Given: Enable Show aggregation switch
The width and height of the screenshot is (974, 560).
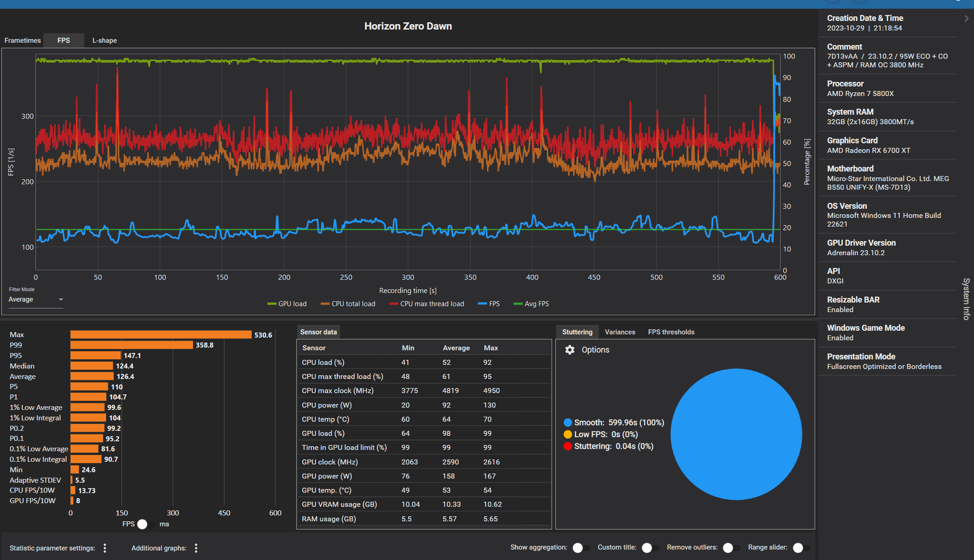Looking at the screenshot, I should [581, 548].
